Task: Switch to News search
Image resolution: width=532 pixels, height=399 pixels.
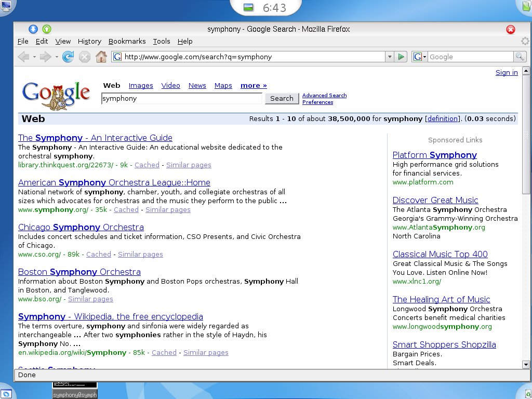Action: (197, 86)
